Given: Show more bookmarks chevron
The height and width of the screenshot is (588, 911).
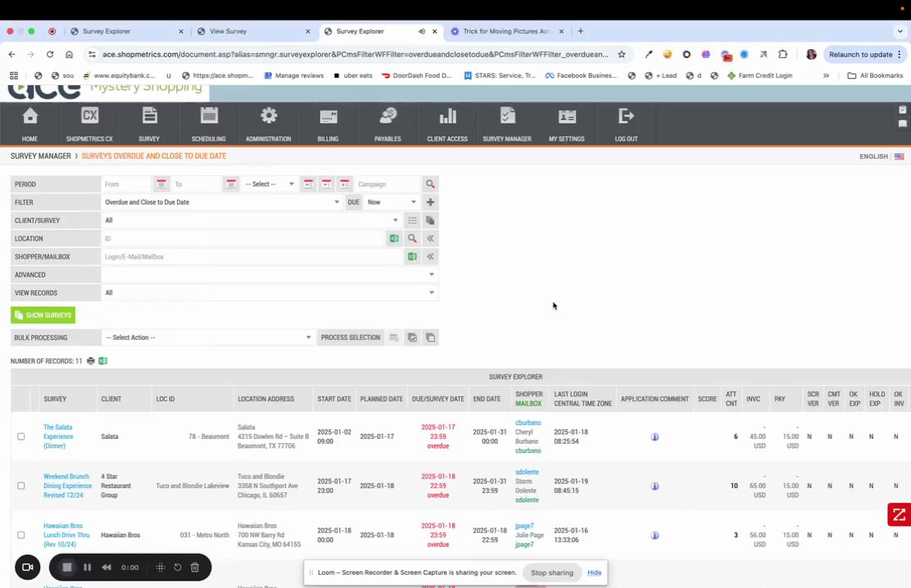Looking at the screenshot, I should pyautogui.click(x=826, y=75).
